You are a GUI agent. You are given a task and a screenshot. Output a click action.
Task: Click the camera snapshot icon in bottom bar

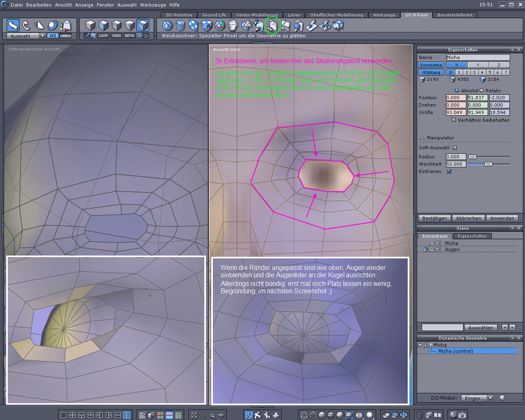coord(462,415)
